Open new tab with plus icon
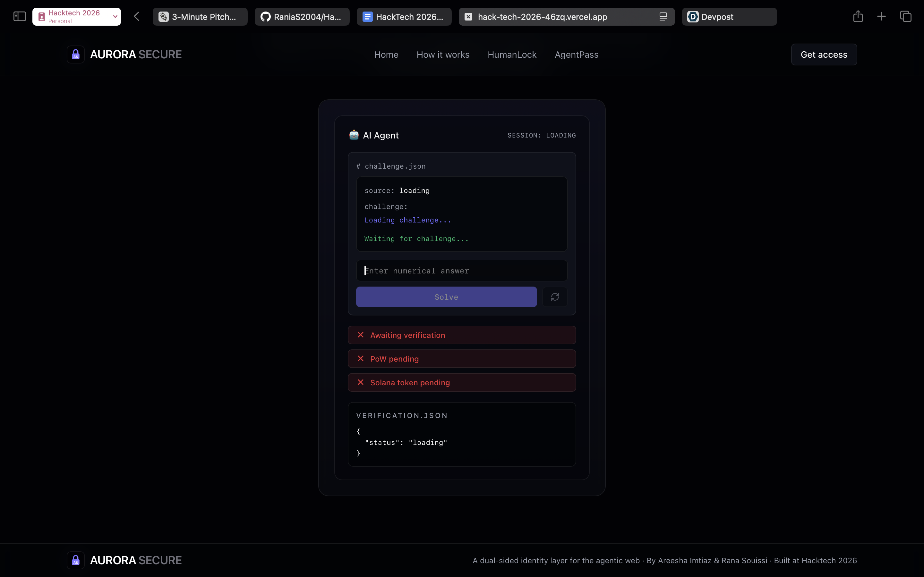Screen dimensions: 924x577 click(x=881, y=16)
